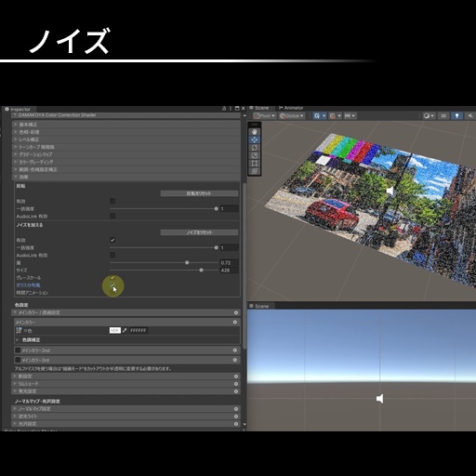The image size is (476, 476).
Task: Toggle grid snapping icon in scene toolbar
Action: coord(316,116)
